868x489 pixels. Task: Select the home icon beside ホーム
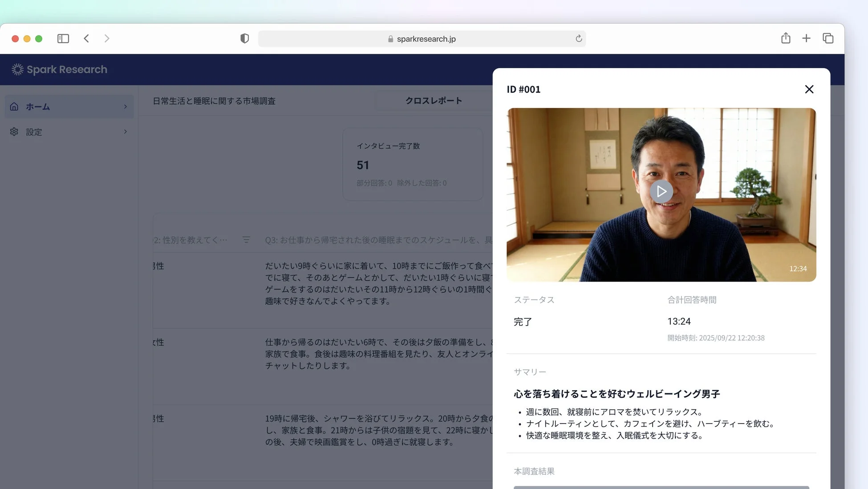[14, 106]
